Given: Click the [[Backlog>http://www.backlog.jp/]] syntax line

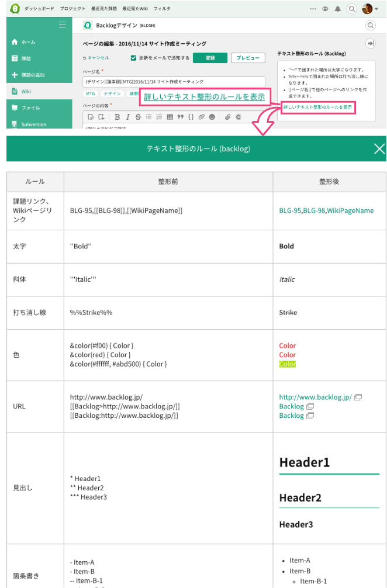Looking at the screenshot, I should 125,406.
